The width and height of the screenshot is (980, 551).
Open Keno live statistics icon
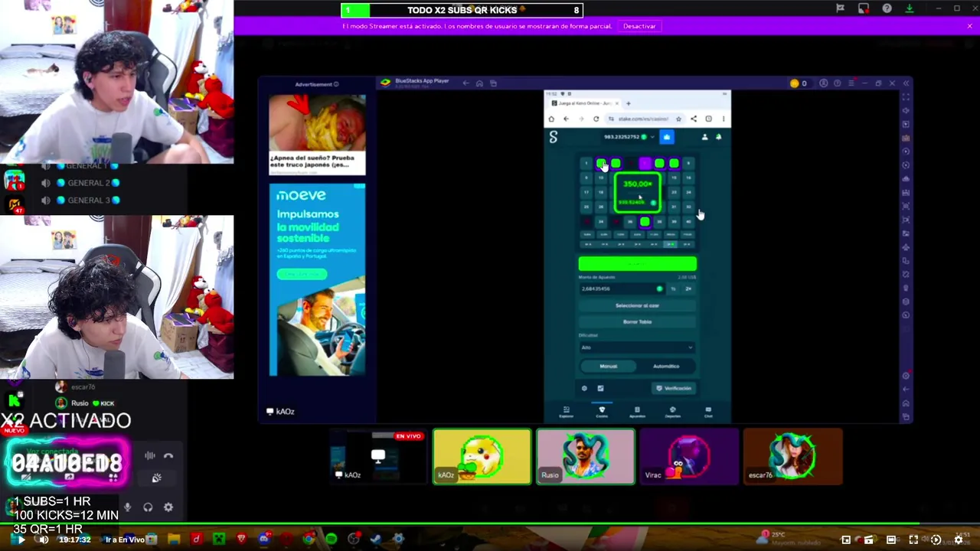tap(600, 388)
